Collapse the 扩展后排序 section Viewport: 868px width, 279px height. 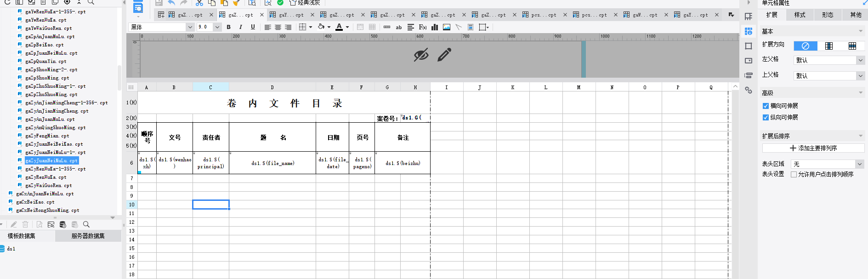pyautogui.click(x=861, y=136)
